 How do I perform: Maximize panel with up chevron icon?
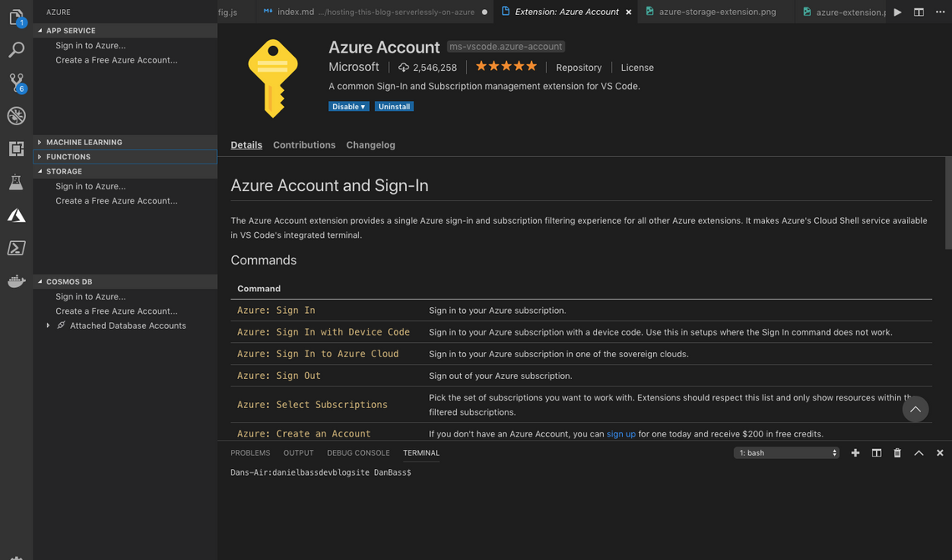(919, 453)
